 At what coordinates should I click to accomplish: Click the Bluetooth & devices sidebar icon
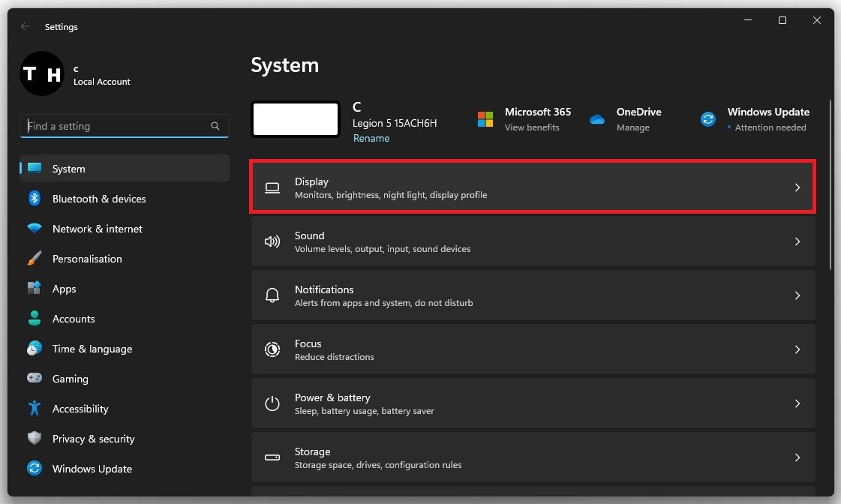[34, 199]
